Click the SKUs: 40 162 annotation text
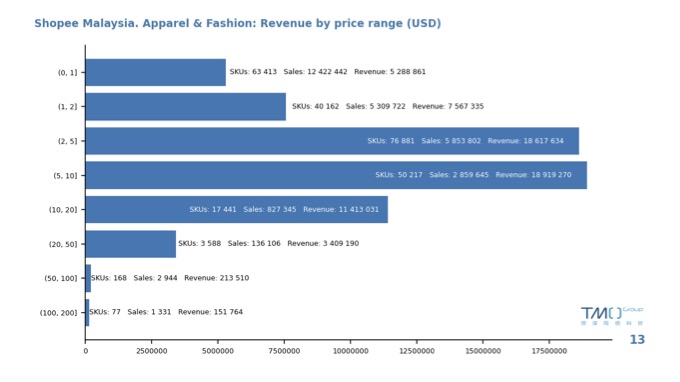The width and height of the screenshot is (680, 382). [315, 106]
